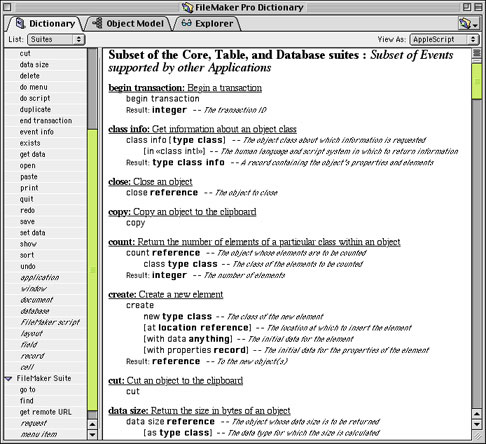486x444 pixels.
Task: Select the 'document' class entry
Action: click(37, 300)
